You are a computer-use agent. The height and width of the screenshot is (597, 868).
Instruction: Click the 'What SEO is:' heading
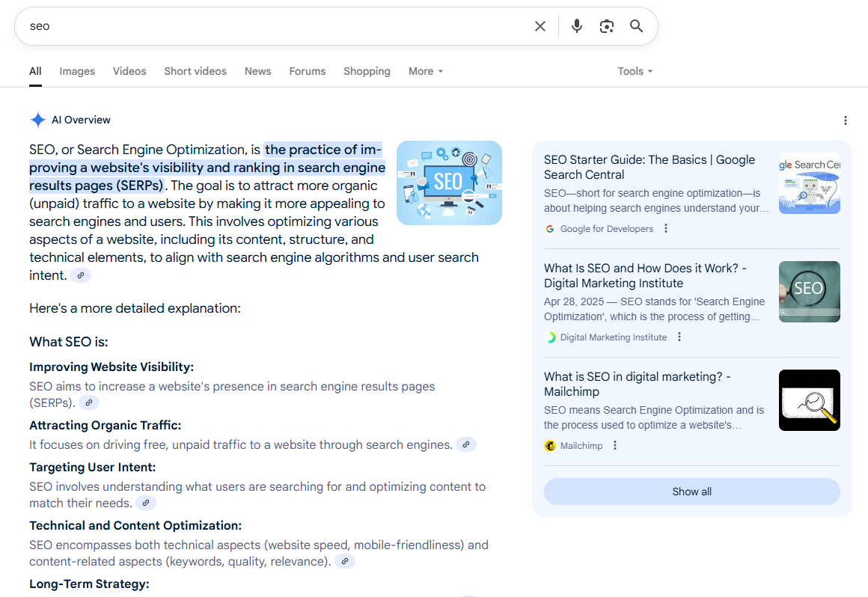coord(69,342)
